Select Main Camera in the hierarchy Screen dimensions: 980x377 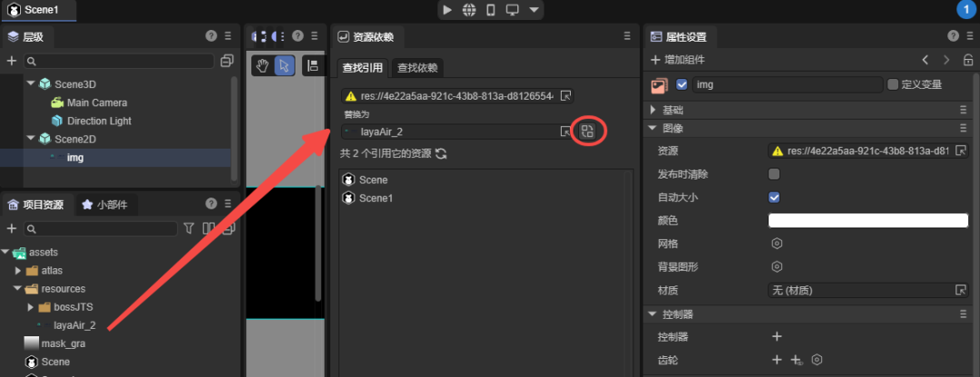click(96, 102)
